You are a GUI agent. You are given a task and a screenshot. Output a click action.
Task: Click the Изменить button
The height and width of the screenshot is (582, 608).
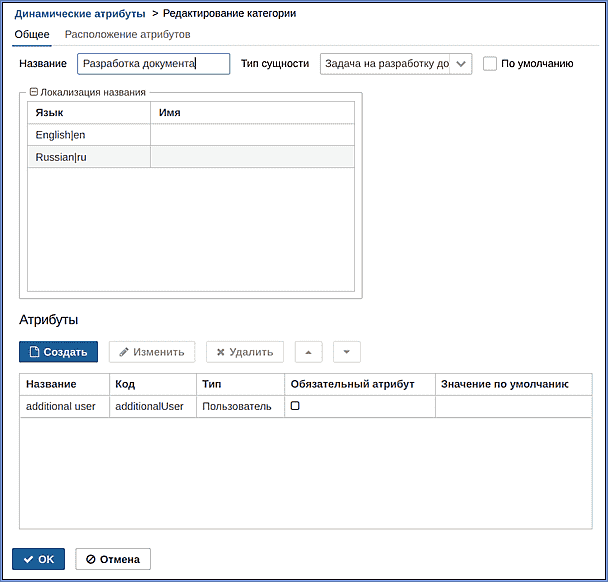(x=152, y=352)
